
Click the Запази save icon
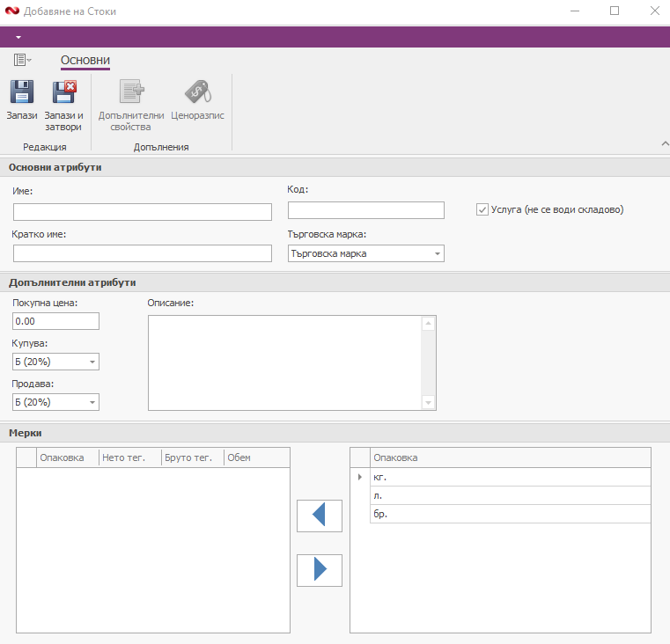[x=22, y=93]
